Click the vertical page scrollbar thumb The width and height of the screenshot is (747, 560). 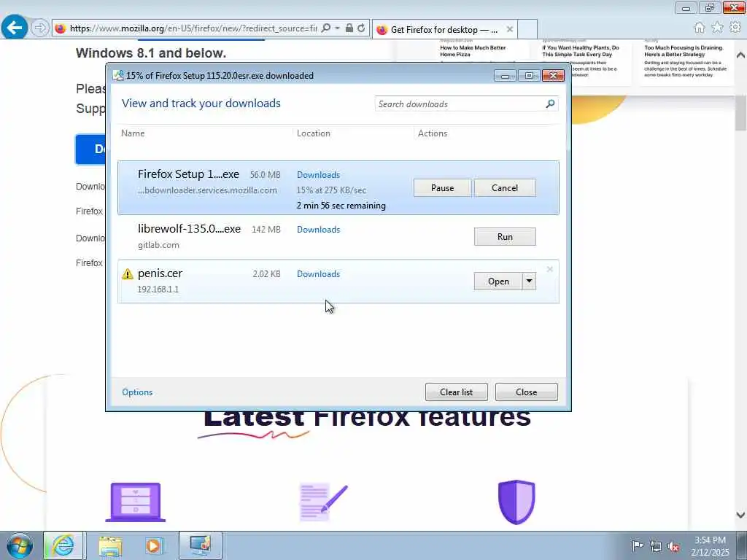click(x=741, y=112)
